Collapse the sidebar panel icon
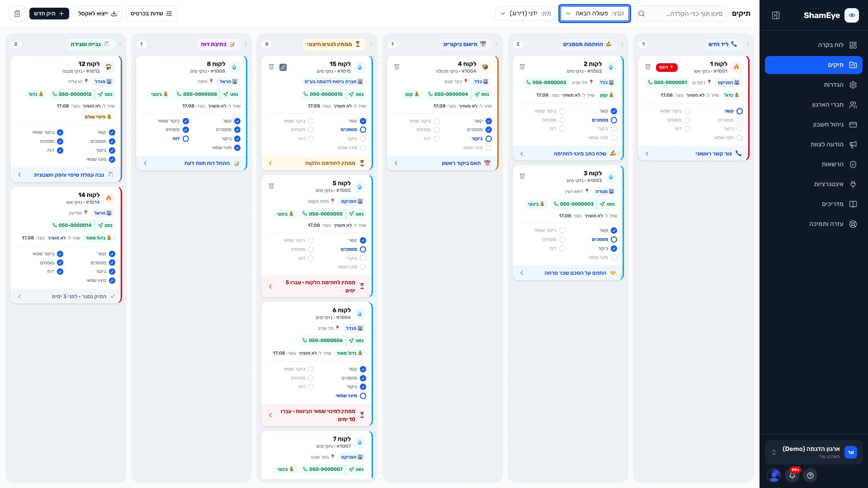The image size is (868, 488). (776, 16)
